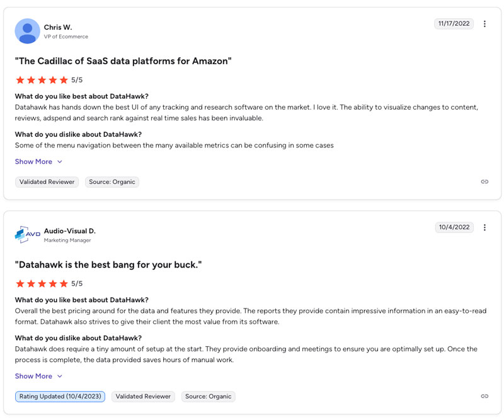This screenshot has width=504, height=420.
Task: Open the three-dot menu on Audio-Visual D.'s review
Action: 484,227
